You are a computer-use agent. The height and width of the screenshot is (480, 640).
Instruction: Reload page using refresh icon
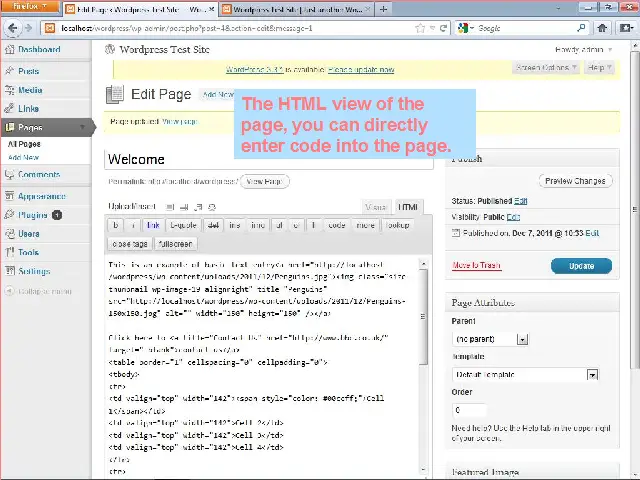443,28
